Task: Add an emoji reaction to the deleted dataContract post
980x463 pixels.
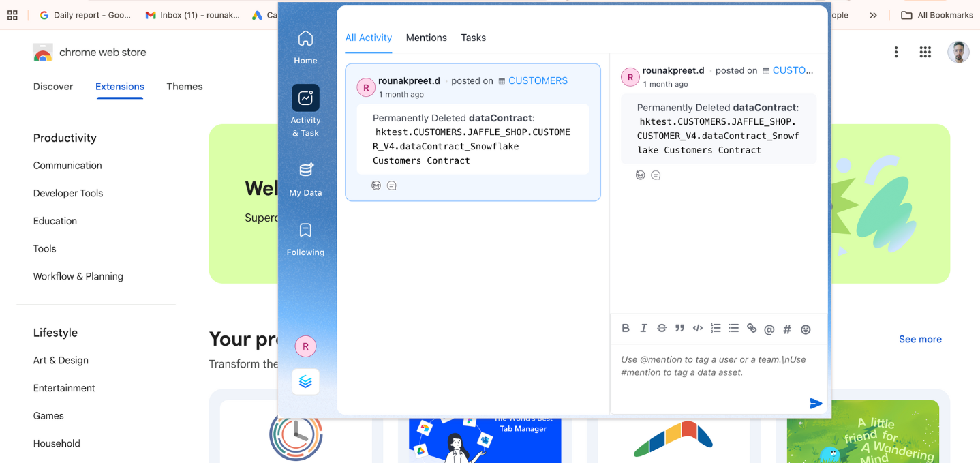Action: click(x=376, y=185)
